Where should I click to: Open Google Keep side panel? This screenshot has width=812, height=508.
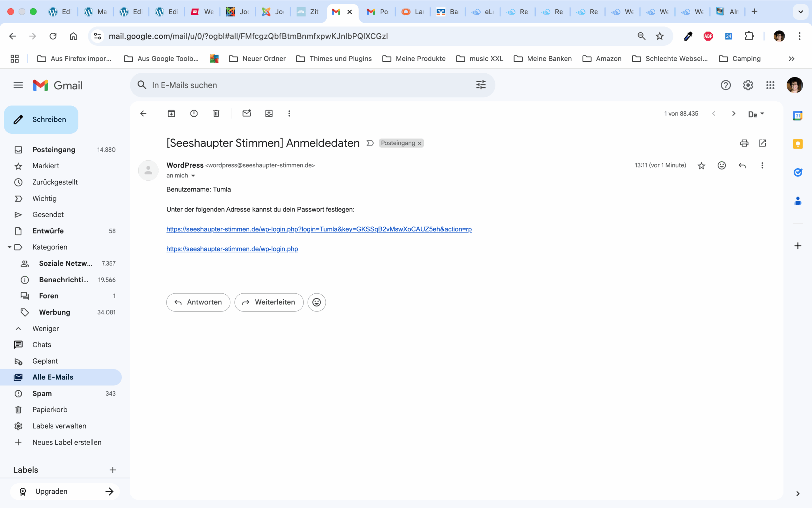coord(798,144)
